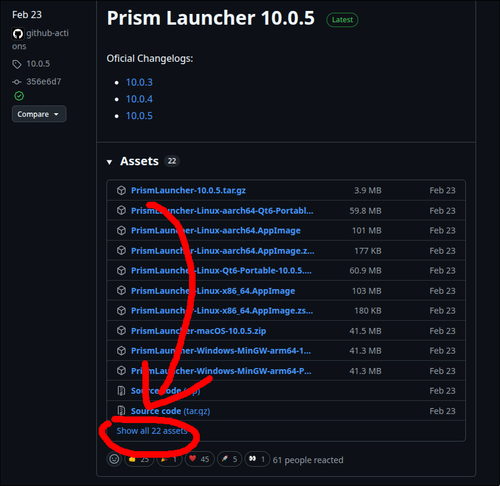Viewport: 500px width, 486px height.
Task: Click the 41.5 MB size value
Action: [365, 331]
